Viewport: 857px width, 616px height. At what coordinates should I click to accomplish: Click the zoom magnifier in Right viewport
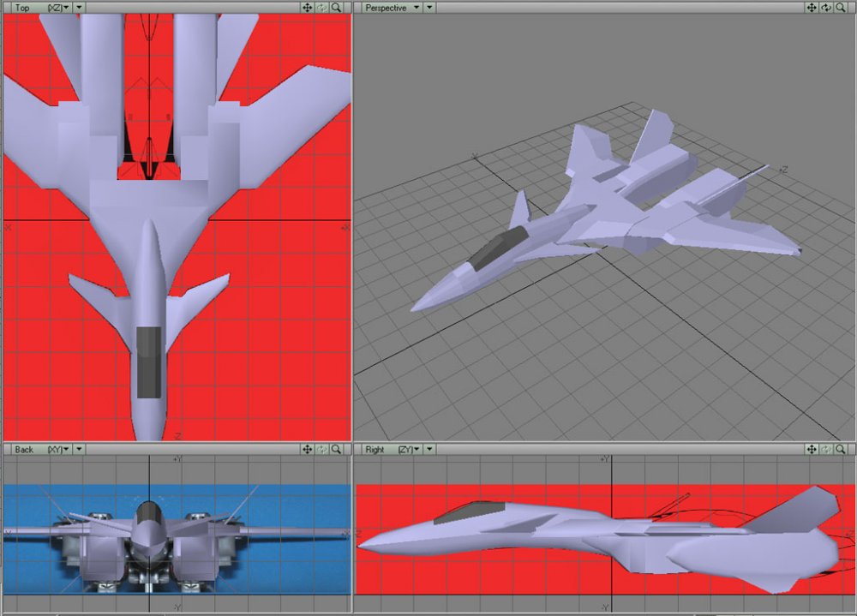[x=841, y=449]
